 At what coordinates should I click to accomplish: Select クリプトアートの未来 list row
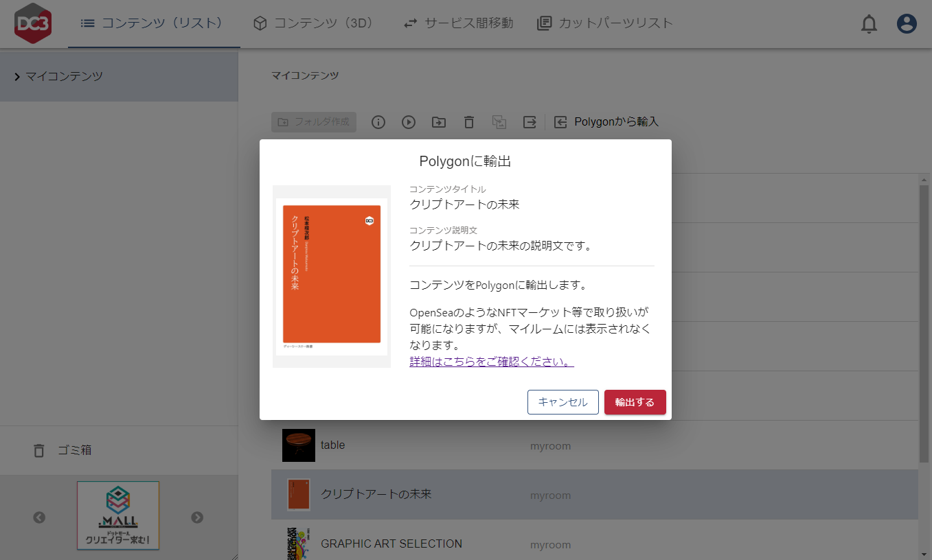pyautogui.click(x=595, y=495)
